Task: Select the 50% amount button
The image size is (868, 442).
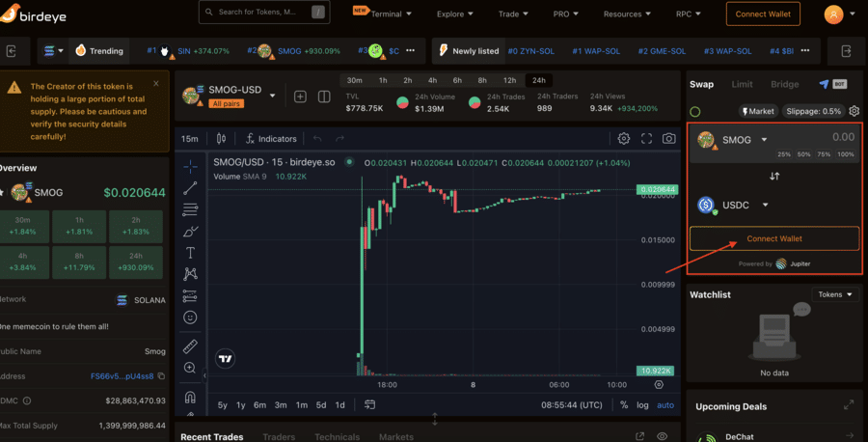Action: pyautogui.click(x=803, y=154)
